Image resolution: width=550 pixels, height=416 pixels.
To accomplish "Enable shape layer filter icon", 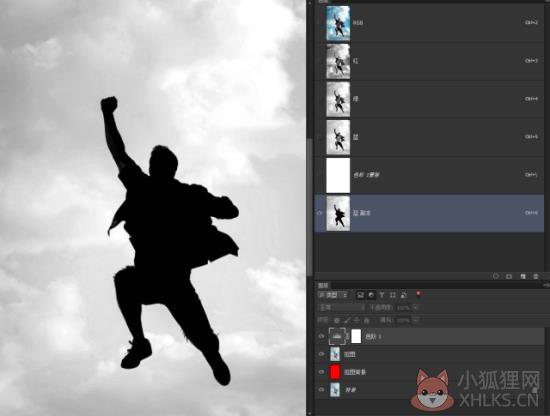I will click(393, 295).
